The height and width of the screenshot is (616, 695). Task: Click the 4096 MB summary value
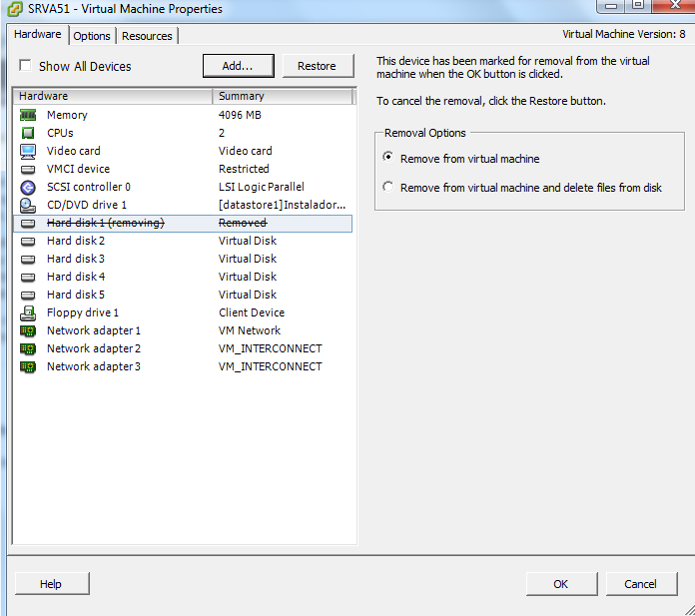[x=240, y=115]
